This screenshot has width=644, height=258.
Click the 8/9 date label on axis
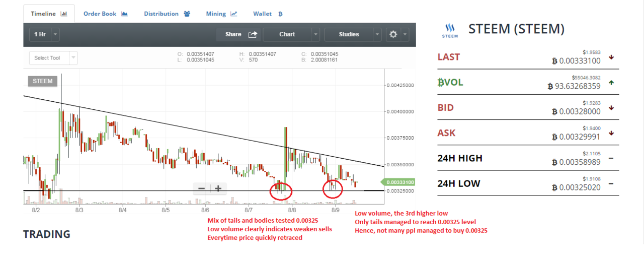(337, 210)
